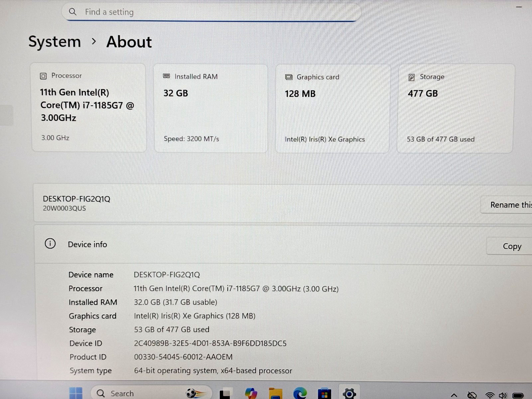Click the Rename this PC button
This screenshot has width=532, height=399.
pyautogui.click(x=506, y=205)
